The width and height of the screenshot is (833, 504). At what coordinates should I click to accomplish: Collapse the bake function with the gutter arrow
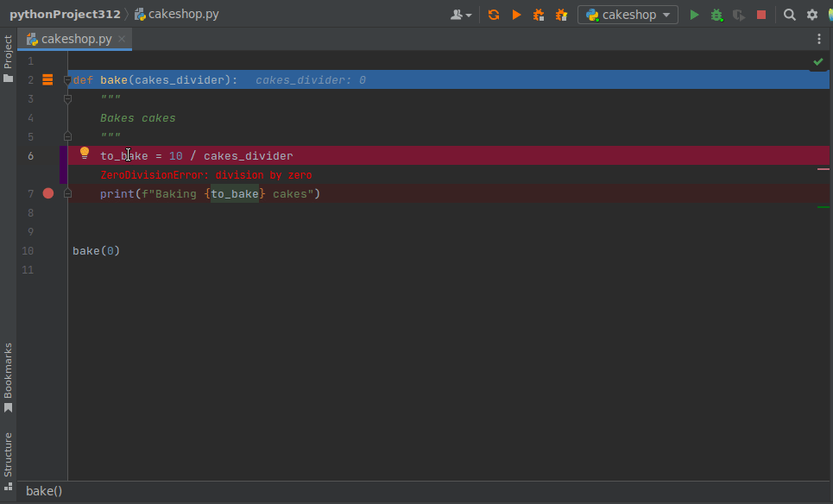point(67,79)
